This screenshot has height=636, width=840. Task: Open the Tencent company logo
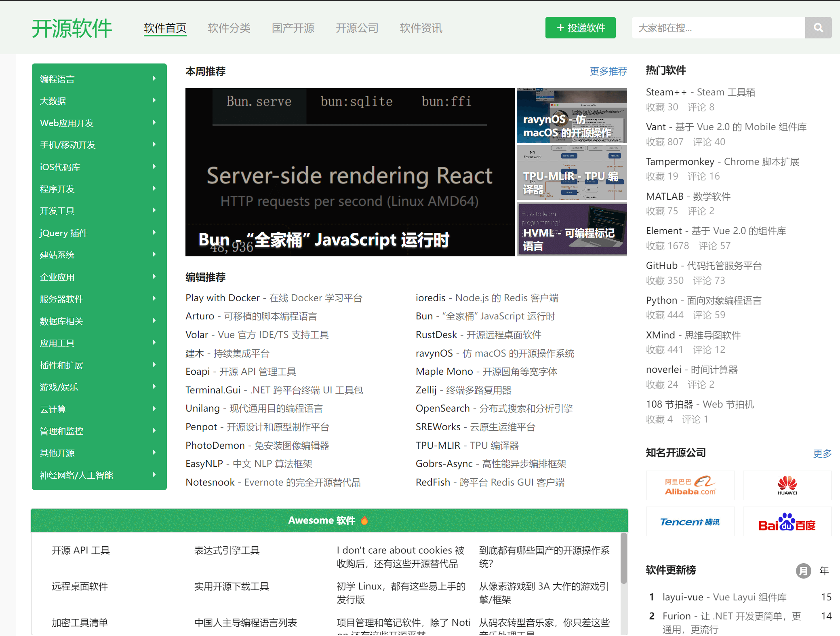tap(690, 522)
